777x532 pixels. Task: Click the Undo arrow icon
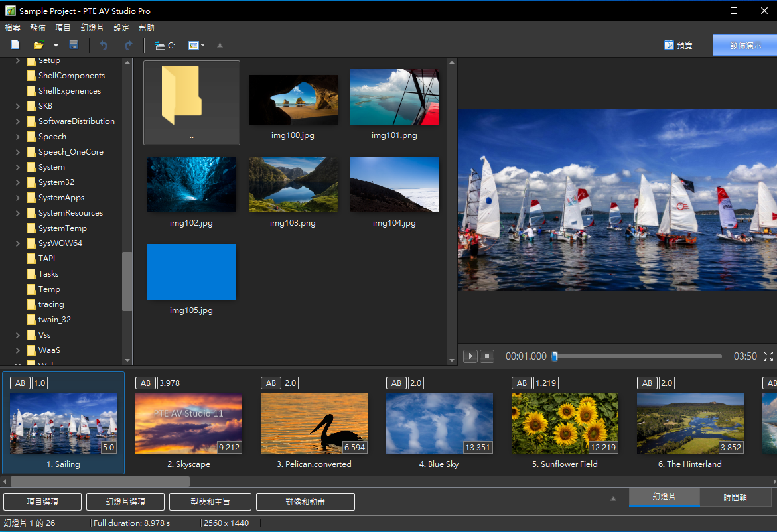[x=104, y=45]
